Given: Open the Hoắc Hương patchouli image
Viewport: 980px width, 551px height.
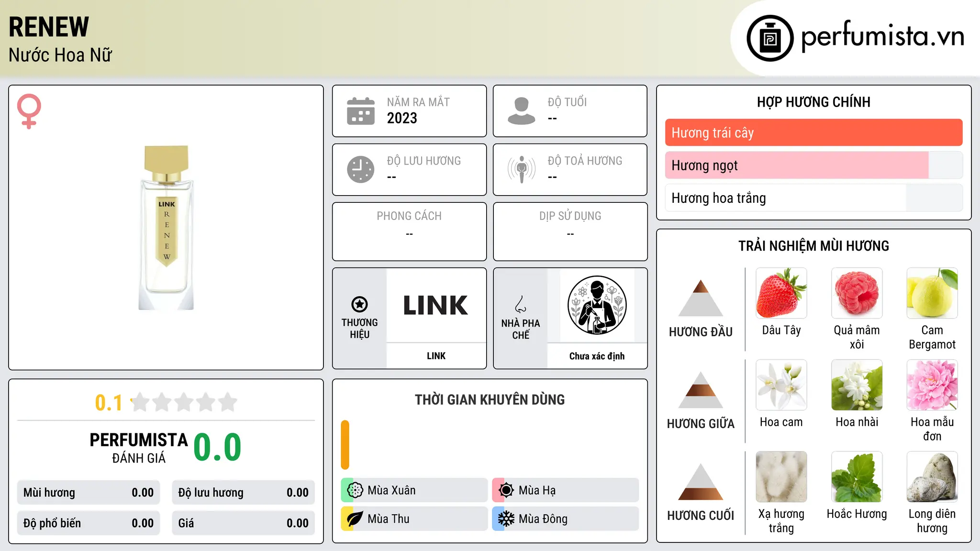Looking at the screenshot, I should coord(857,477).
